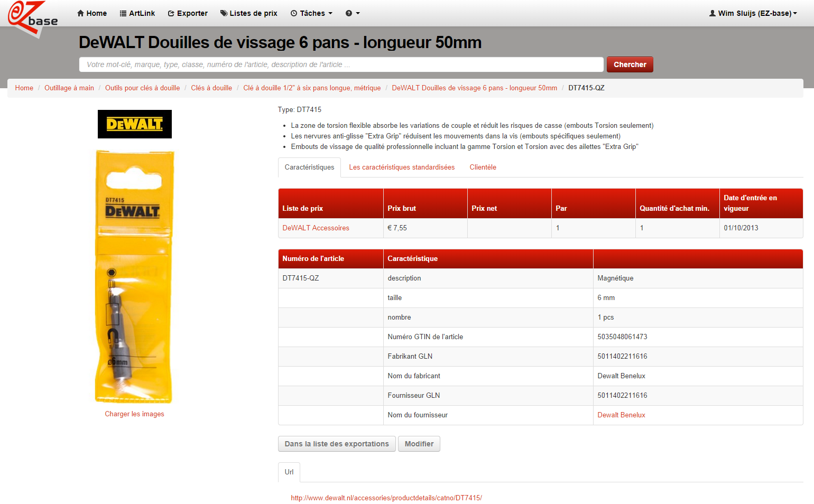Click the DeWALT brand logo image

coord(135,124)
